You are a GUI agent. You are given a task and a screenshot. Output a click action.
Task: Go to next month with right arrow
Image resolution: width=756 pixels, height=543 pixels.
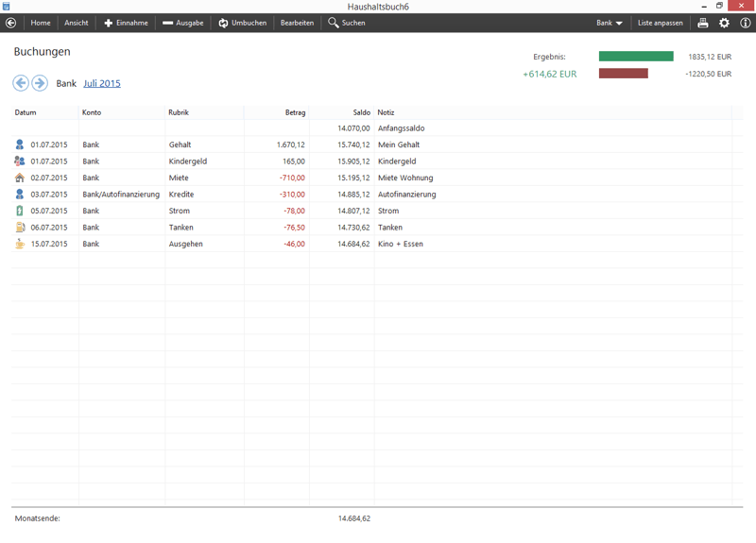click(40, 83)
